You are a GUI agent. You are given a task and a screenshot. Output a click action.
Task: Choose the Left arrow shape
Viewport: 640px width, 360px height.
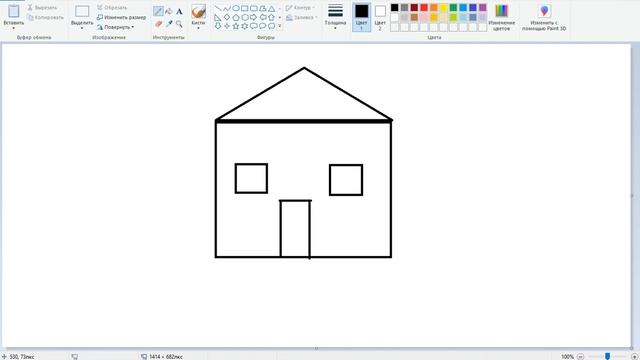[263, 17]
